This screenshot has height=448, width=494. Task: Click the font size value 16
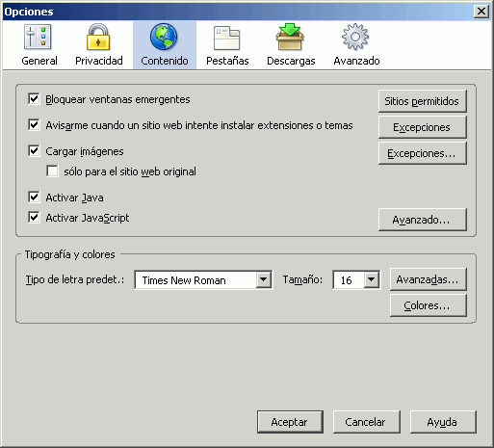click(x=346, y=280)
